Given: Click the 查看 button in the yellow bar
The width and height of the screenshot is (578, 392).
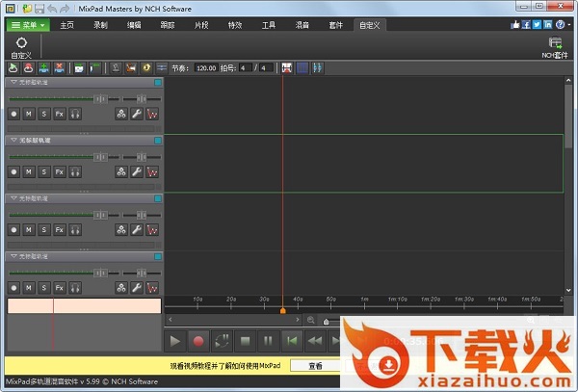Looking at the screenshot, I should click(x=315, y=366).
